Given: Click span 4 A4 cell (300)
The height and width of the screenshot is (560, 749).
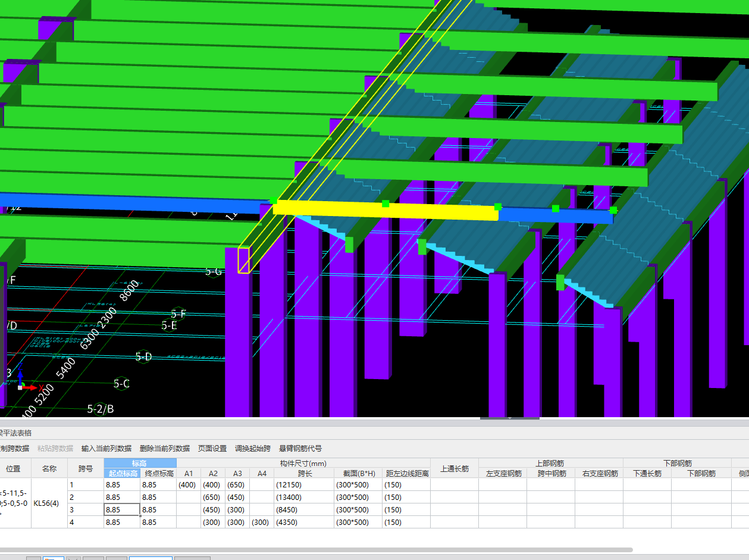Looking at the screenshot, I should pos(262,522).
